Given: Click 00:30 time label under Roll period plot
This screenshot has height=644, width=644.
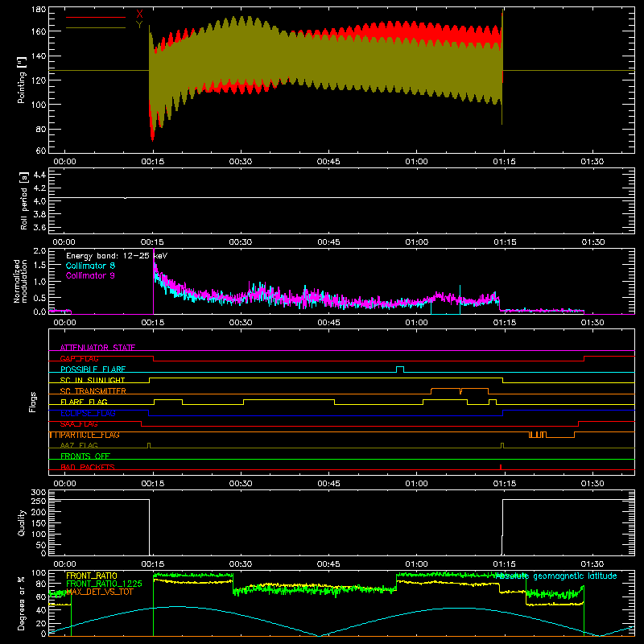Looking at the screenshot, I should click(240, 242).
